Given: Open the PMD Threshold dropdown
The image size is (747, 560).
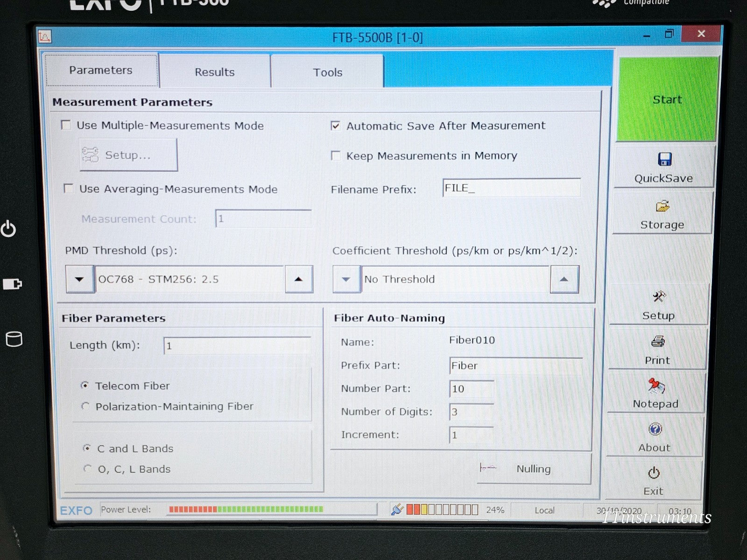Looking at the screenshot, I should [x=79, y=279].
